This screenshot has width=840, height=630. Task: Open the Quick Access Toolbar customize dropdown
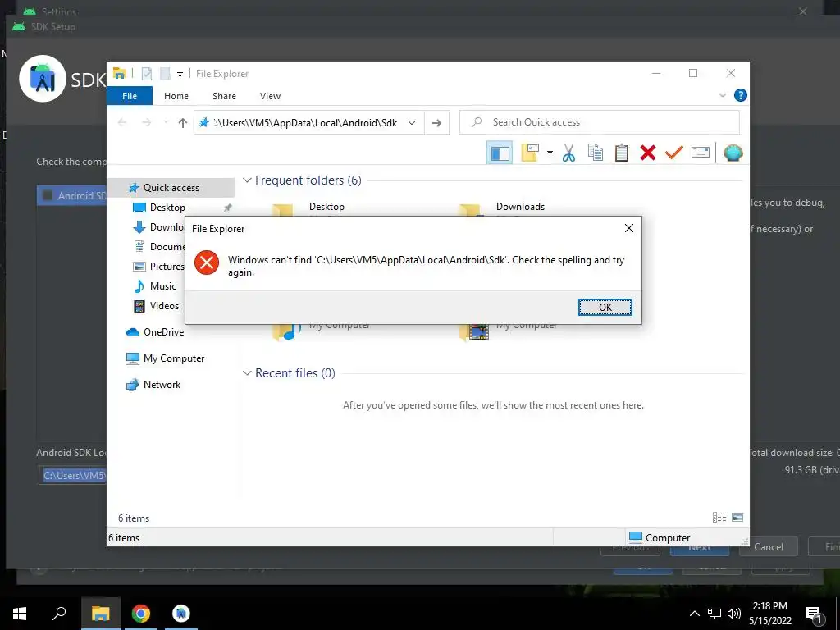pyautogui.click(x=180, y=74)
